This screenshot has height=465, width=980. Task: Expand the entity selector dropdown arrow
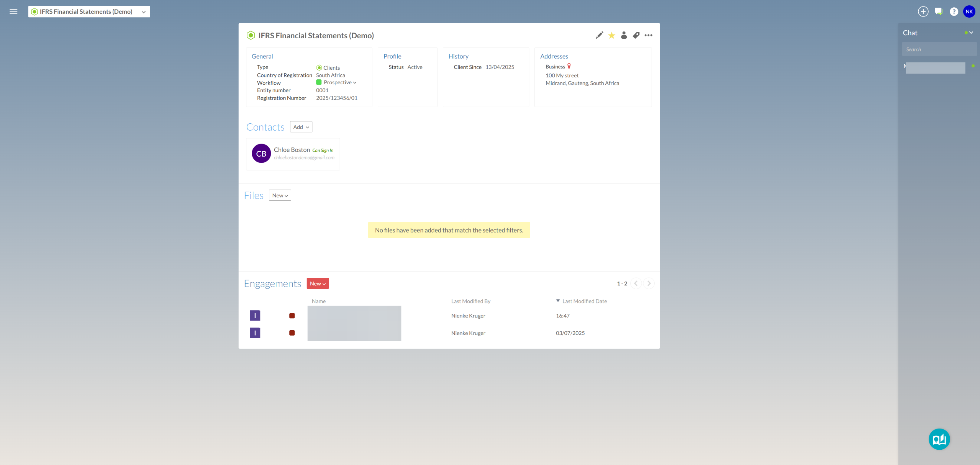click(144, 11)
